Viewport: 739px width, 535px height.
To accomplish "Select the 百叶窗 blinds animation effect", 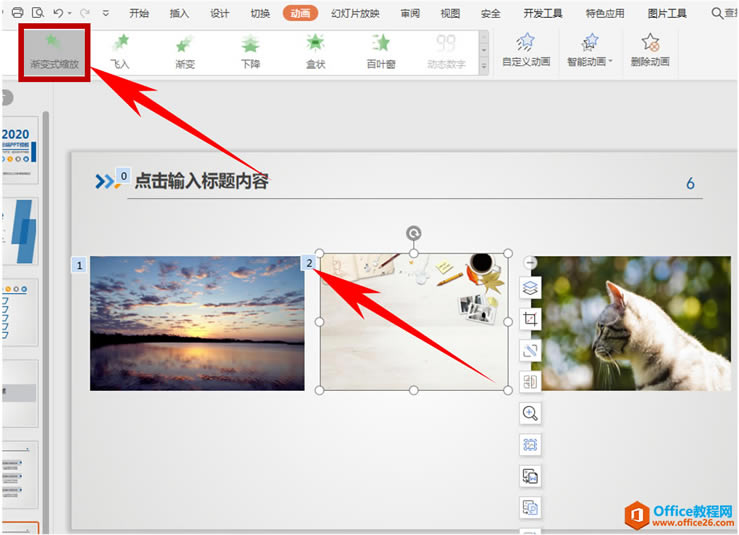I will 381,52.
